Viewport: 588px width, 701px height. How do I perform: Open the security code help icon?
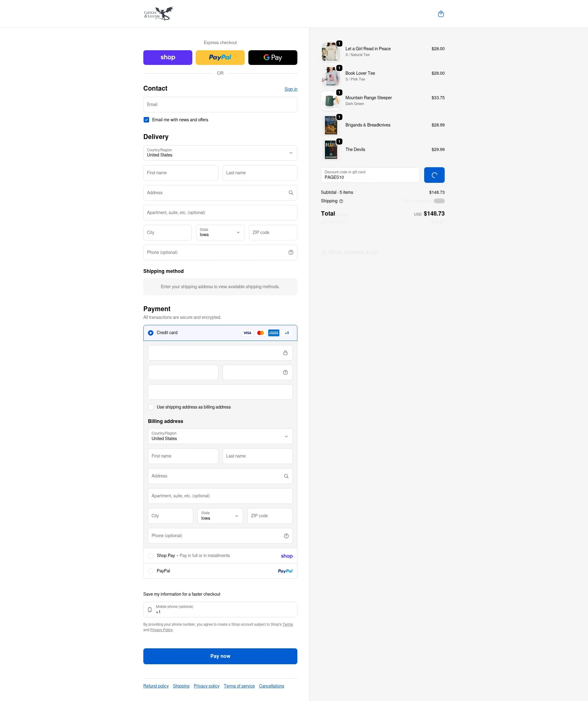[285, 372]
